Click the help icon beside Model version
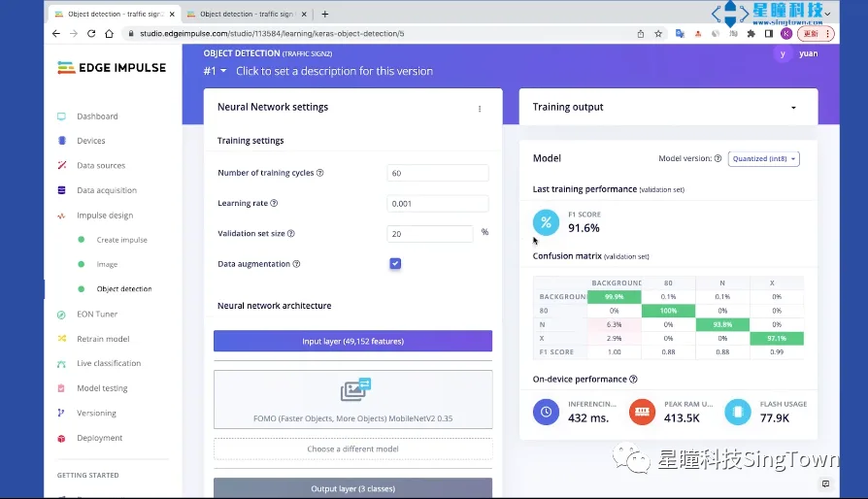This screenshot has height=499, width=868. 718,158
